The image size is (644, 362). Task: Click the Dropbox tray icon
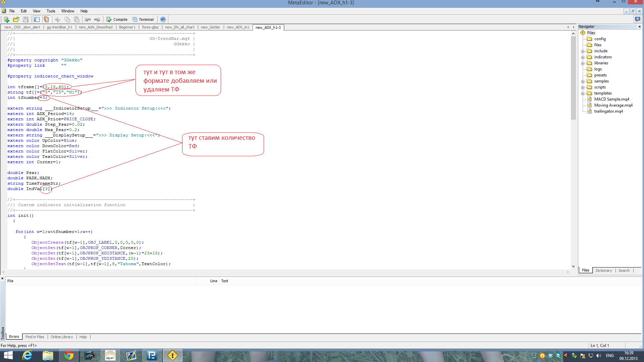tap(550, 356)
